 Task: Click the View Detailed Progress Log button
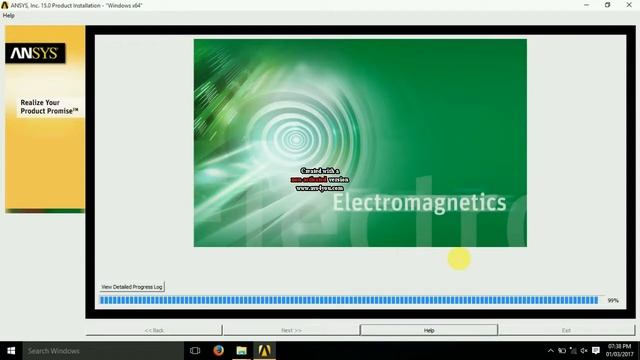point(132,287)
